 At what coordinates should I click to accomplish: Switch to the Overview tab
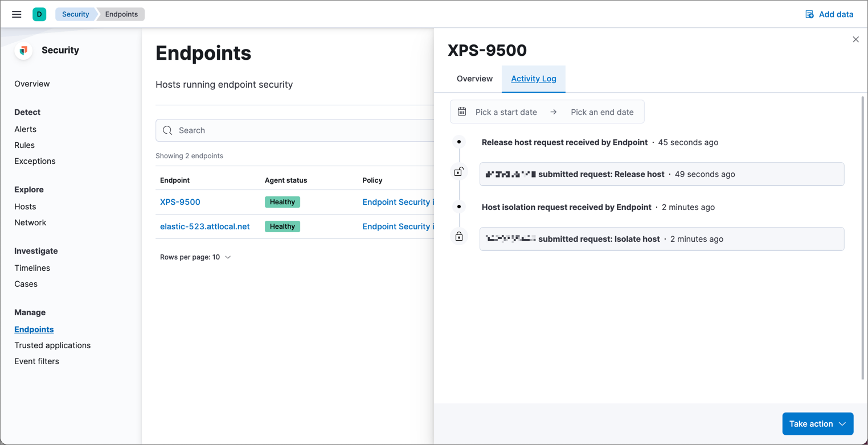[x=474, y=79]
